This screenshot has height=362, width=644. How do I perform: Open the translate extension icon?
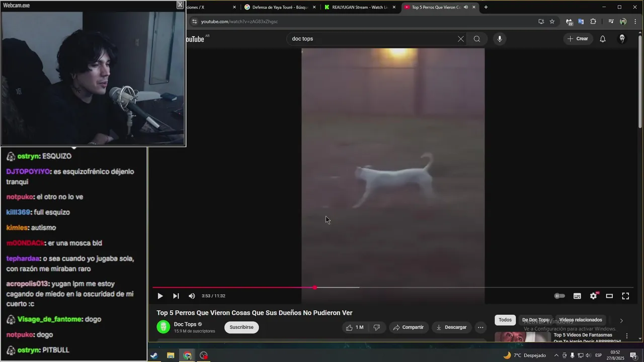click(x=581, y=22)
